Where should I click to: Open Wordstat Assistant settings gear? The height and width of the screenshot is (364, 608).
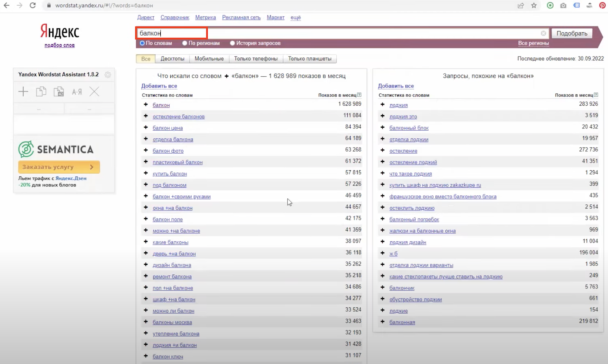click(x=108, y=75)
